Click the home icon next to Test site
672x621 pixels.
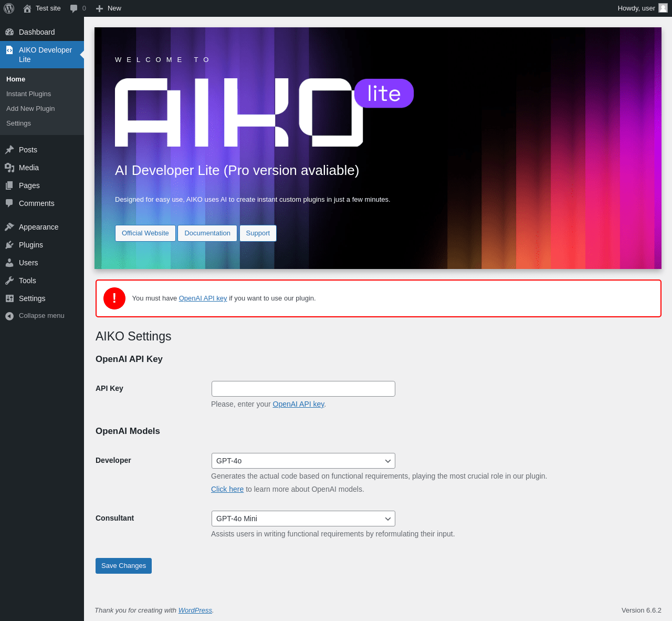coord(27,8)
